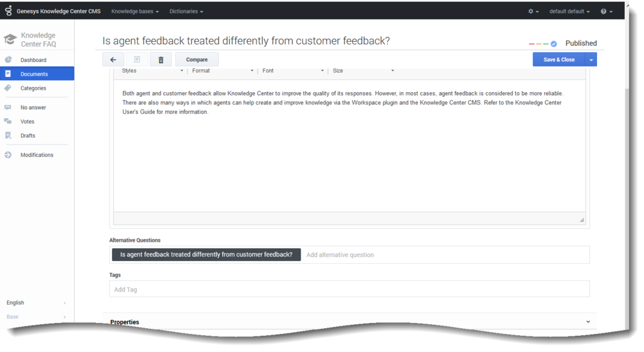Open the Size dropdown in editor
The height and width of the screenshot is (352, 644).
click(363, 71)
